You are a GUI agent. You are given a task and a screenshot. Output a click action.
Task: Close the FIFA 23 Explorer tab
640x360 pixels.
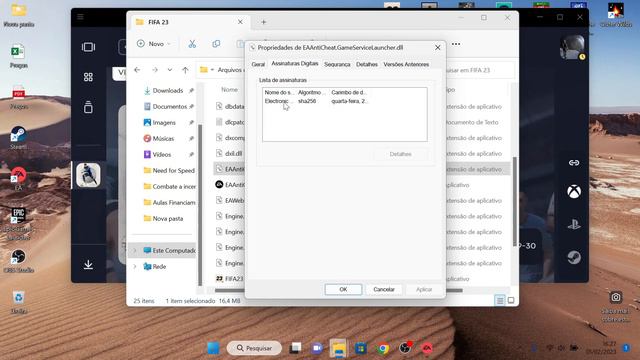click(x=240, y=22)
